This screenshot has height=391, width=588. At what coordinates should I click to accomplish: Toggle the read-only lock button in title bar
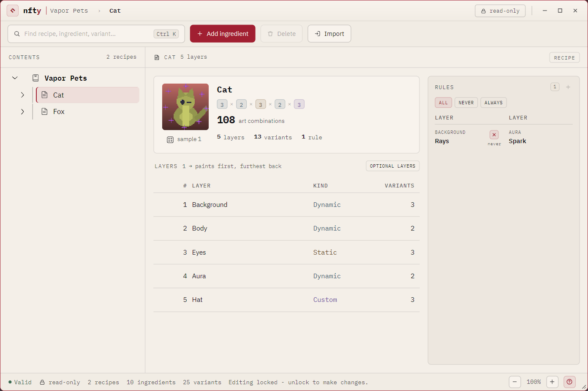click(x=500, y=11)
